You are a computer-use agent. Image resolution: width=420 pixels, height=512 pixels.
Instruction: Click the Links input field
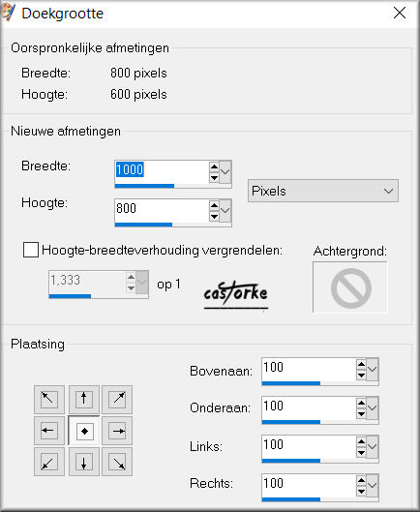pos(309,446)
